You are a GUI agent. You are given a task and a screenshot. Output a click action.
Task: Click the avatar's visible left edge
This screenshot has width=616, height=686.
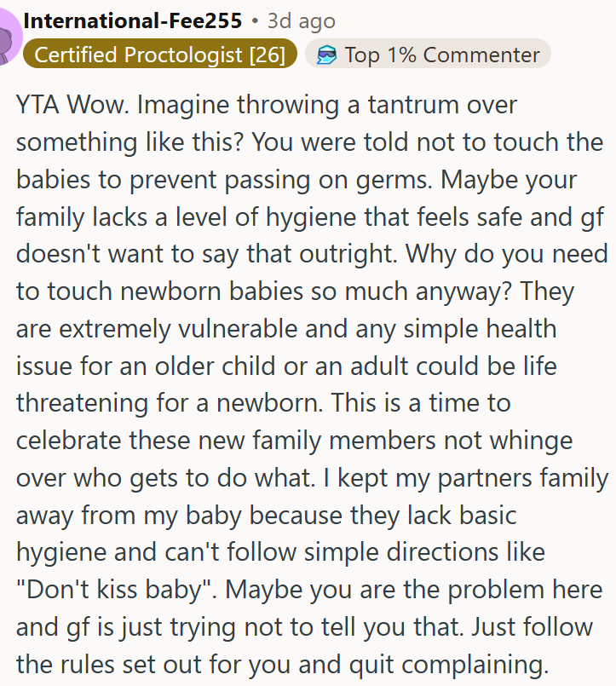(x=3, y=34)
